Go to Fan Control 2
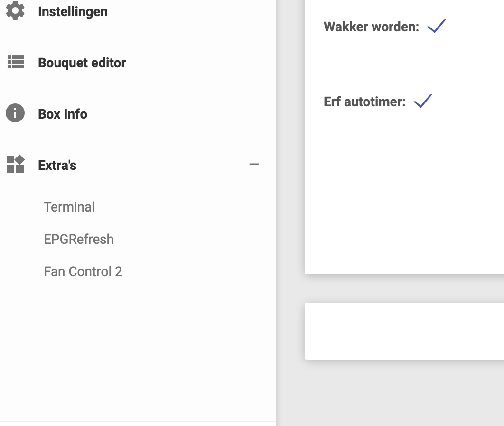 click(x=83, y=271)
